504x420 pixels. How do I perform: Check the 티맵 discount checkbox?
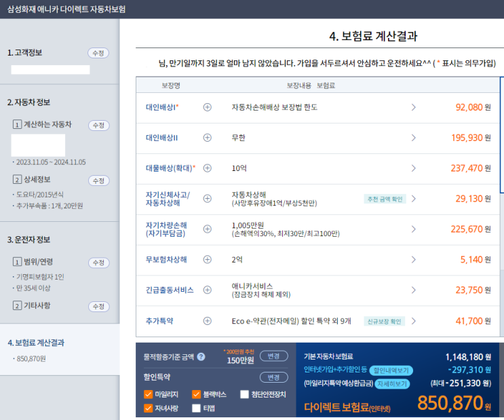197,408
